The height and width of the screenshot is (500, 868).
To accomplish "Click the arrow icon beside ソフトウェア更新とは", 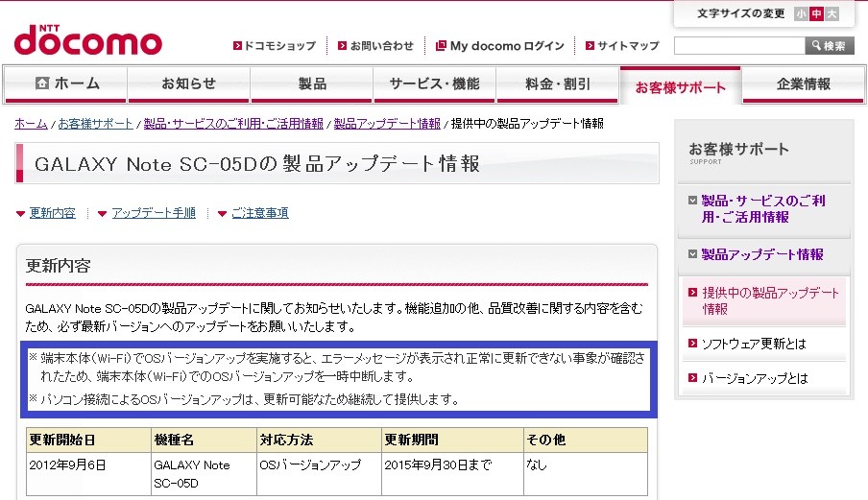I will point(692,344).
